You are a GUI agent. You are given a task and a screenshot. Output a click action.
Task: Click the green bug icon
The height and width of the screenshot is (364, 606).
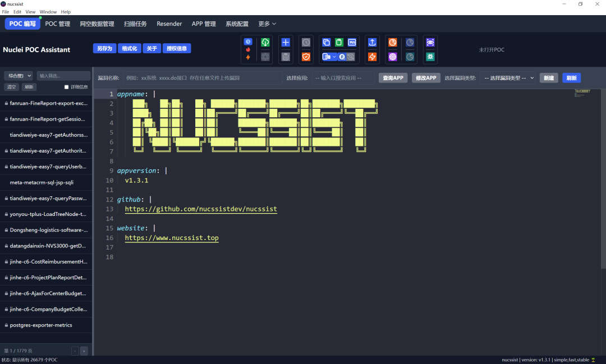[x=430, y=57]
